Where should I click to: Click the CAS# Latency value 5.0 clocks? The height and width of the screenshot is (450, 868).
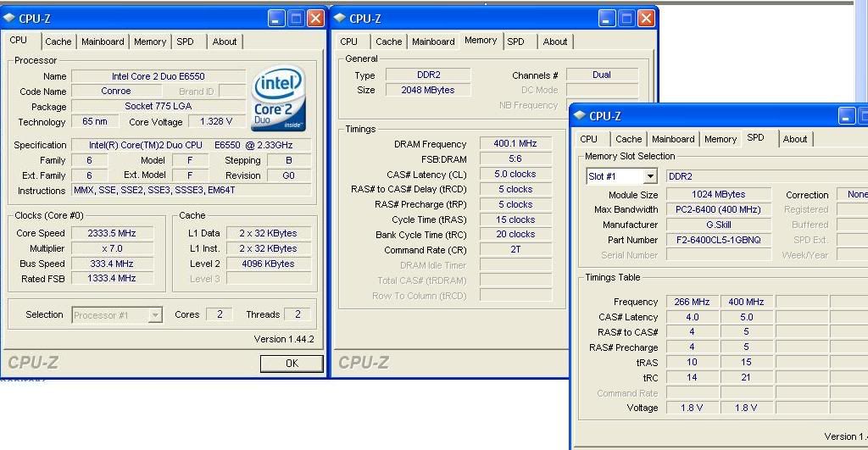[515, 175]
